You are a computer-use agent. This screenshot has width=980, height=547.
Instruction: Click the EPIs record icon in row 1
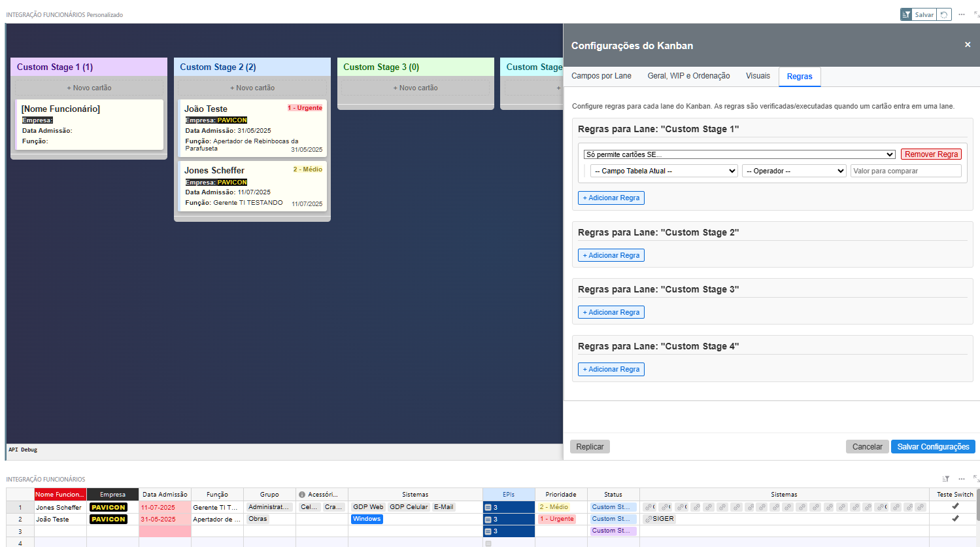coord(488,507)
